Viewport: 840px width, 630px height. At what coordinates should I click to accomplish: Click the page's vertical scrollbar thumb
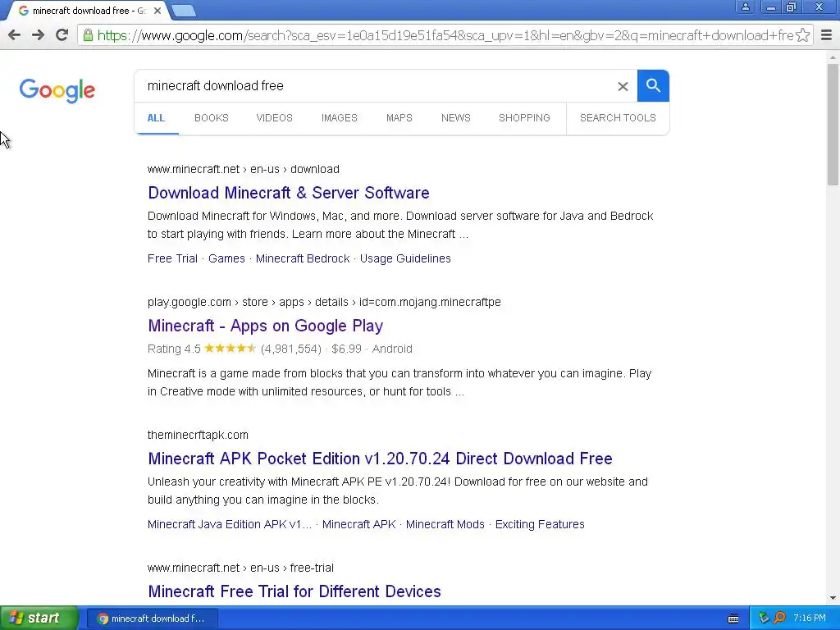(x=833, y=125)
